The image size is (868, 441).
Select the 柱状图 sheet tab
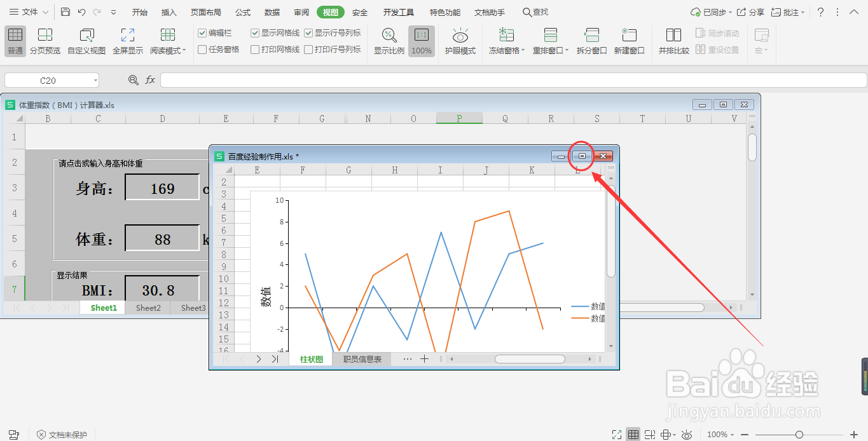(312, 359)
